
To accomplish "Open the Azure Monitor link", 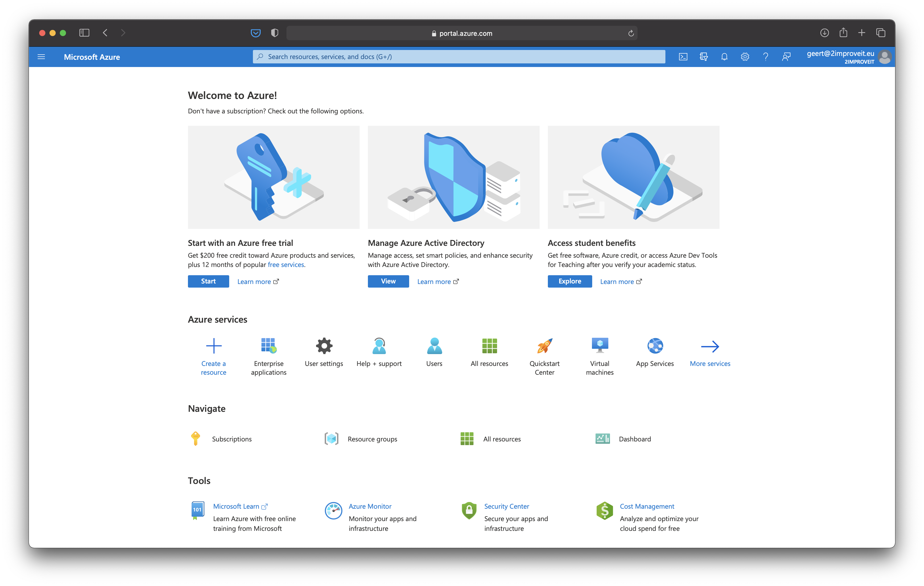I will point(370,506).
